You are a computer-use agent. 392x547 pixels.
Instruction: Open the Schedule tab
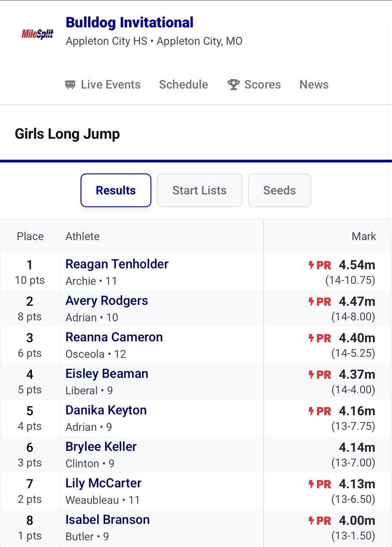tap(183, 85)
